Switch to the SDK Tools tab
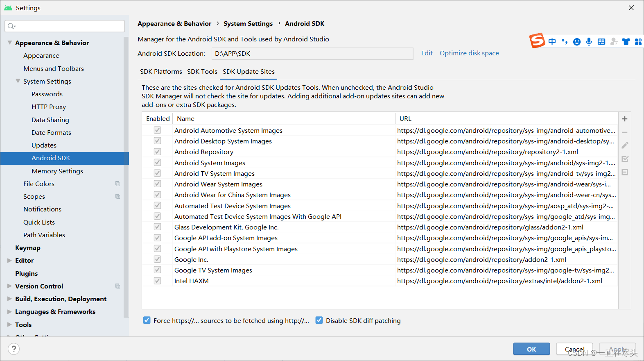This screenshot has width=644, height=361. pos(202,72)
